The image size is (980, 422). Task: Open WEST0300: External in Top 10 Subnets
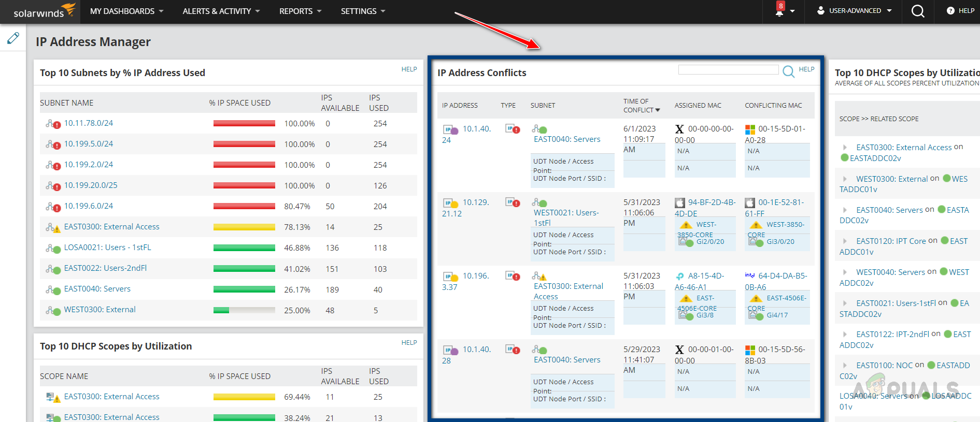100,310
